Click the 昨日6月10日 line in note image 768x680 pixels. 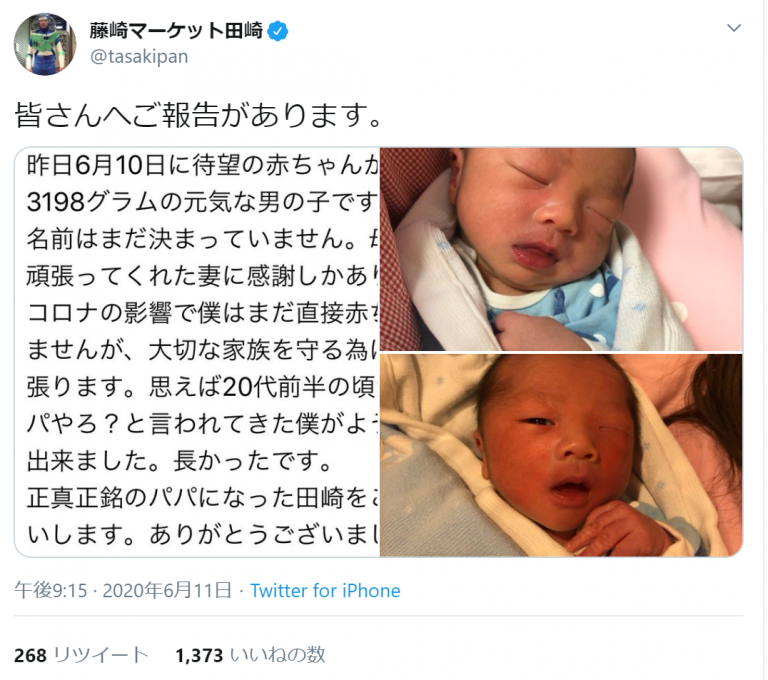[202, 166]
